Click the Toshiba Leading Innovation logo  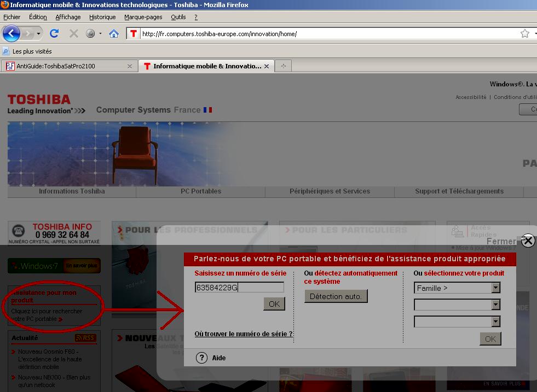point(46,104)
